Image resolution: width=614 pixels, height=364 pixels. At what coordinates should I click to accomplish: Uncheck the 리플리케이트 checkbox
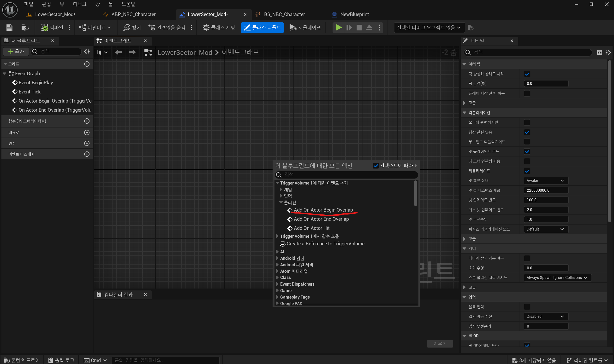click(527, 171)
